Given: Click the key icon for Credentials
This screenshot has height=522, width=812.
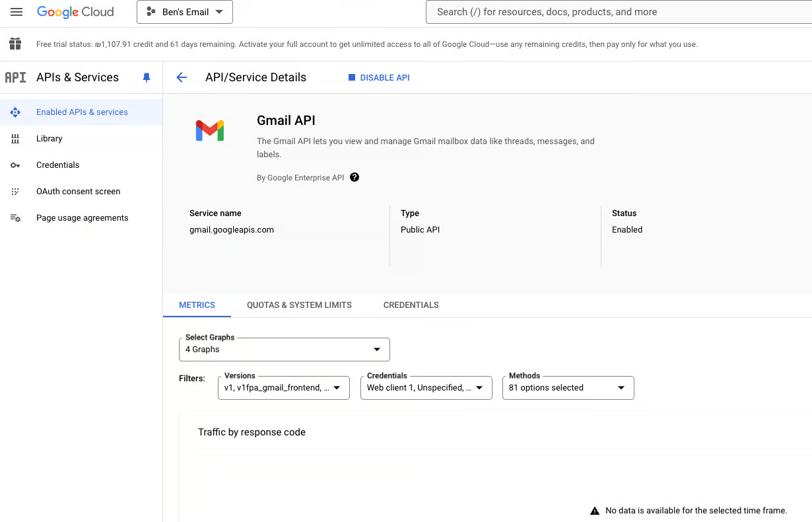Looking at the screenshot, I should tap(15, 165).
